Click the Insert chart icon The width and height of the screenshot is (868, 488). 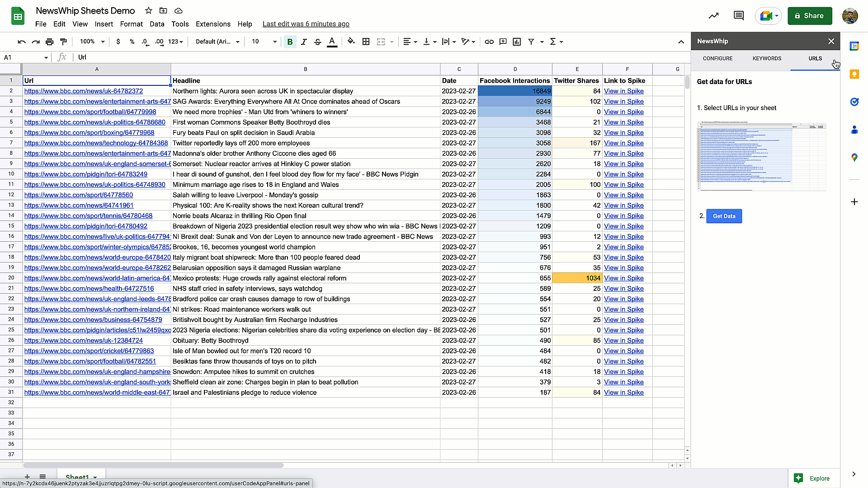pos(517,42)
